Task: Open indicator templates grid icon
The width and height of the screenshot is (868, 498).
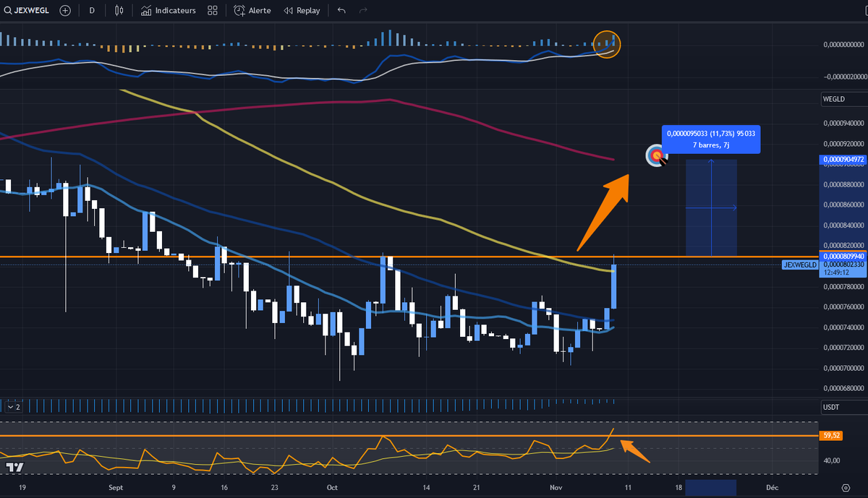Action: (x=212, y=11)
